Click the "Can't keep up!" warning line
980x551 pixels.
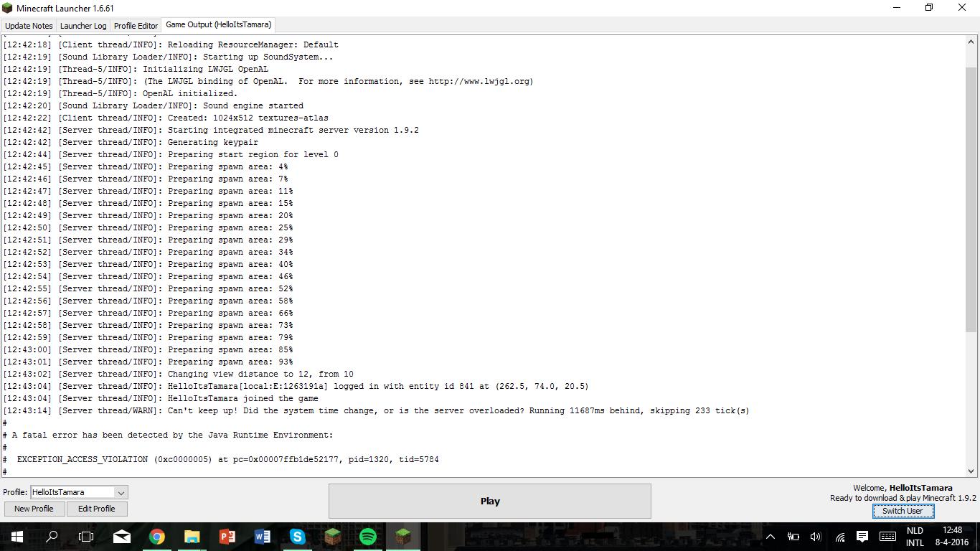(x=376, y=410)
